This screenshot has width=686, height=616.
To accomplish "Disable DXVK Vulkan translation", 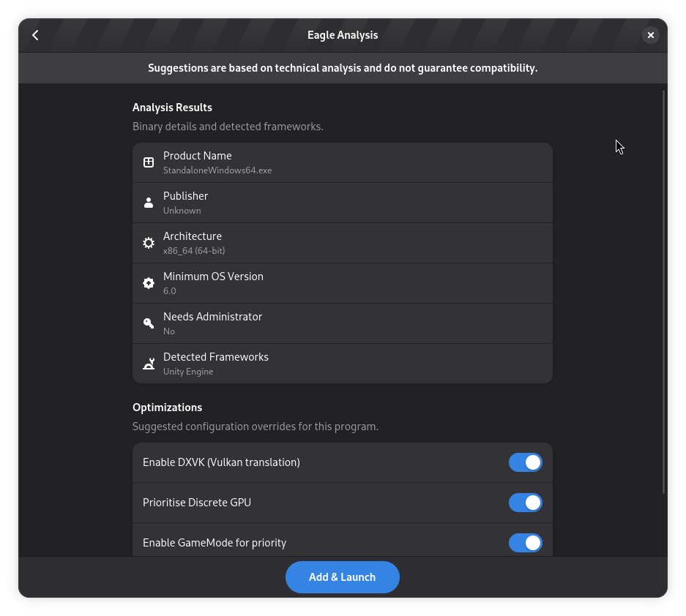I will tap(526, 462).
